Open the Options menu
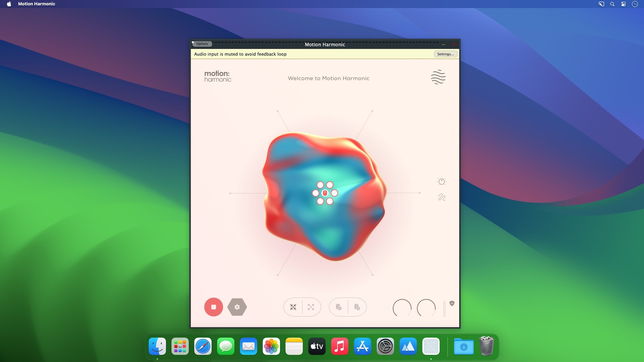Image resolution: width=644 pixels, height=362 pixels. point(202,44)
